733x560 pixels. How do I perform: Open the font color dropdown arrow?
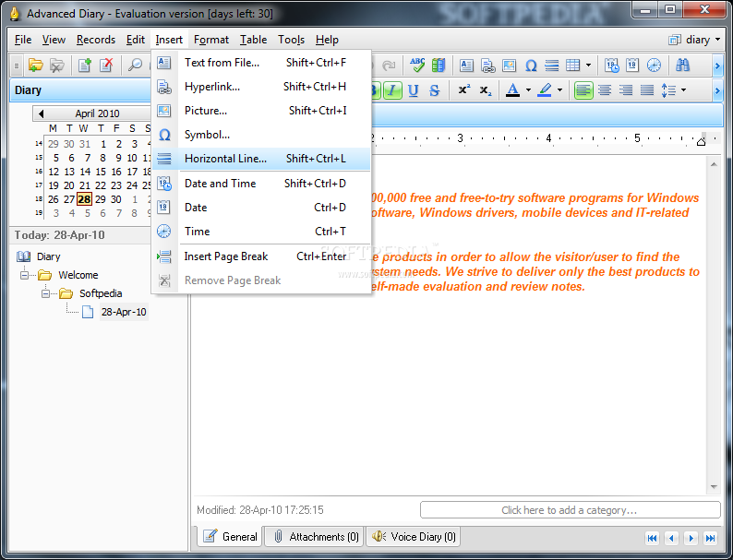(x=529, y=90)
